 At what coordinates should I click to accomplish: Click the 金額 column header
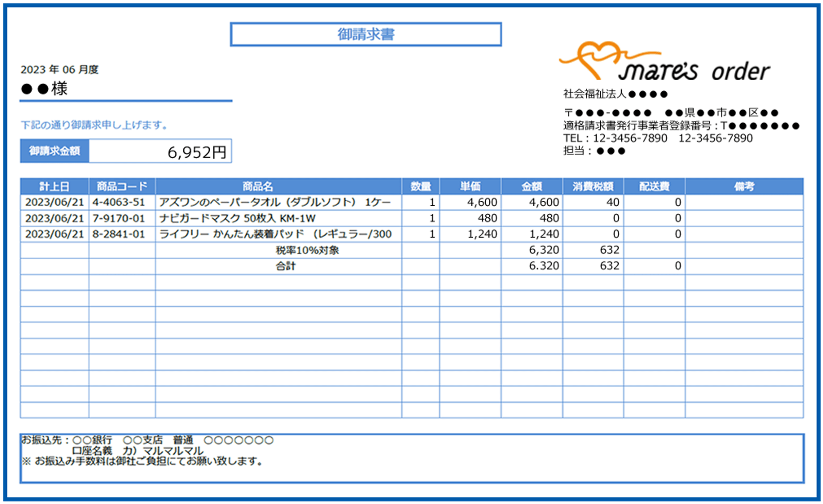tap(532, 186)
